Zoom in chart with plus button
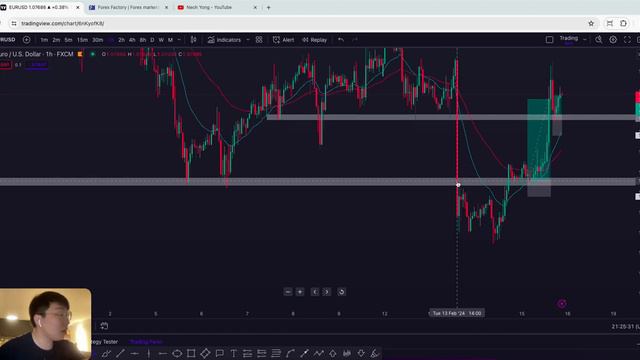Screen dimensions: 640x360 click(300, 292)
